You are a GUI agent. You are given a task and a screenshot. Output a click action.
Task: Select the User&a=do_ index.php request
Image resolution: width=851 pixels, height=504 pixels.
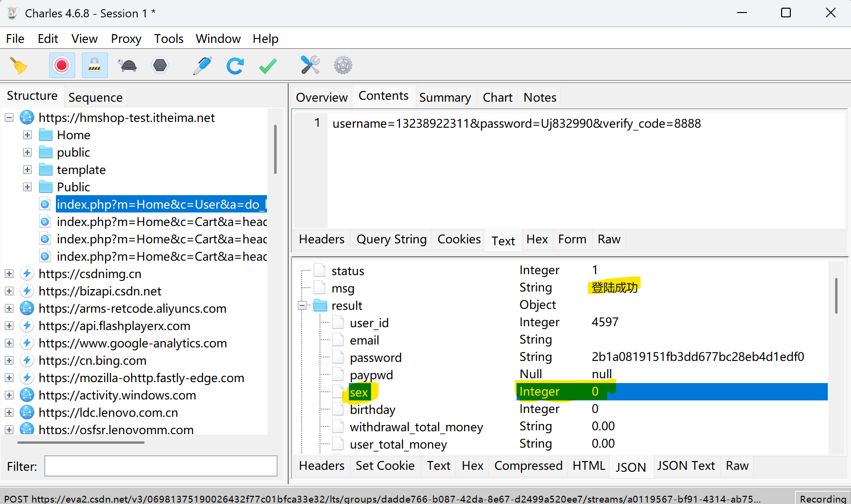point(161,204)
